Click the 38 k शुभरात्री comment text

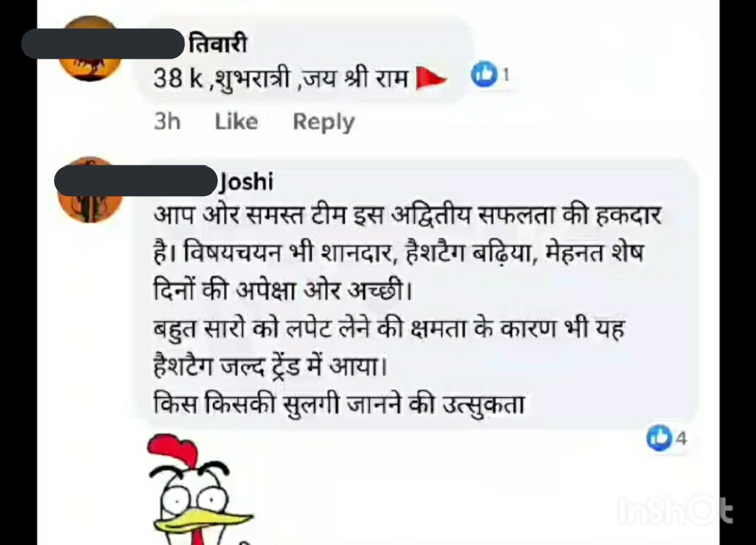(280, 78)
